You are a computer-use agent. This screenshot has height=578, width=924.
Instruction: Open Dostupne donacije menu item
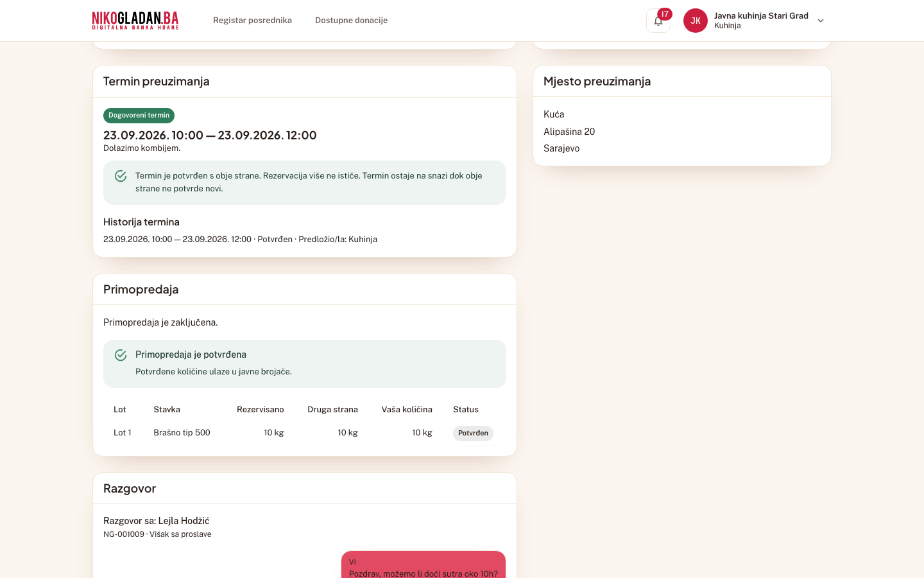click(351, 21)
